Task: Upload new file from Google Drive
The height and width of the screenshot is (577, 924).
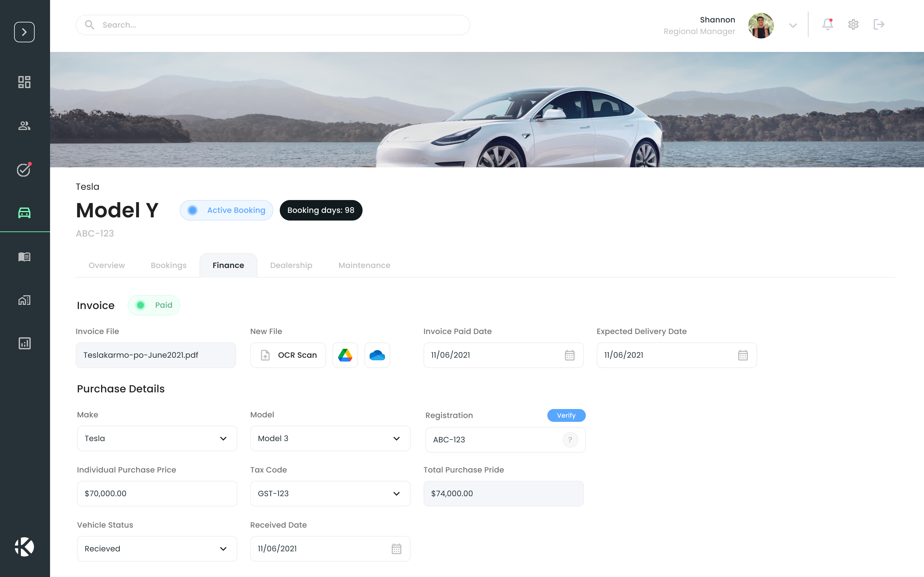Action: coord(345,355)
